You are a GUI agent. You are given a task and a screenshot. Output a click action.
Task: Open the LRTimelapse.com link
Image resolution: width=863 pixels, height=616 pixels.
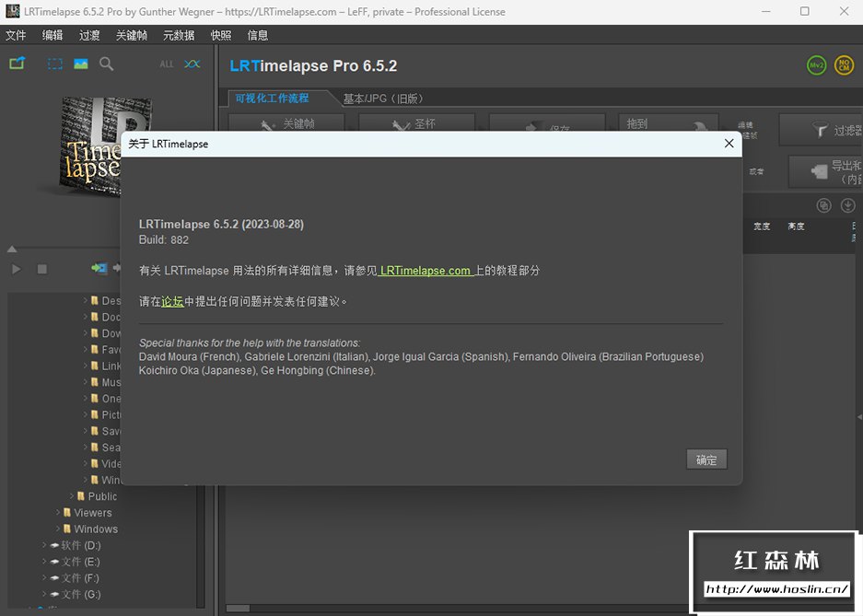pos(426,271)
